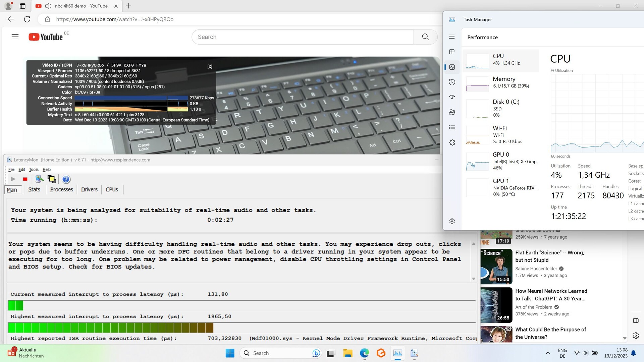Open Task Manager settings gear
Image resolution: width=644 pixels, height=362 pixels.
(452, 221)
